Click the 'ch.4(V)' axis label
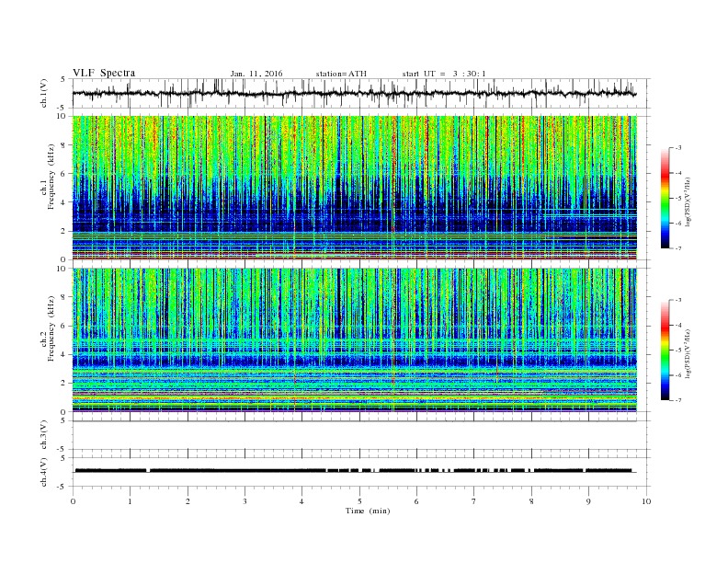 pos(44,472)
